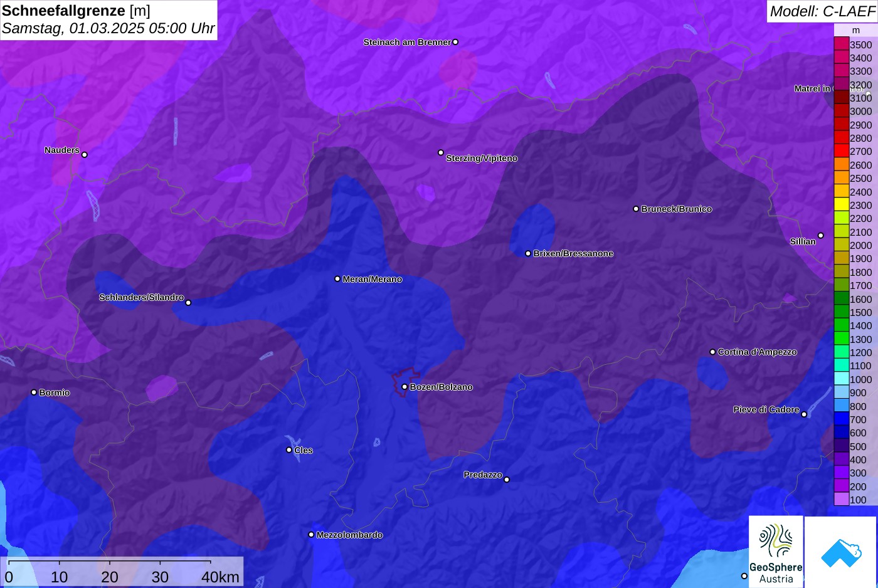
Task: Click the Cortina d'Ampezzo label text
Action: [x=758, y=352]
